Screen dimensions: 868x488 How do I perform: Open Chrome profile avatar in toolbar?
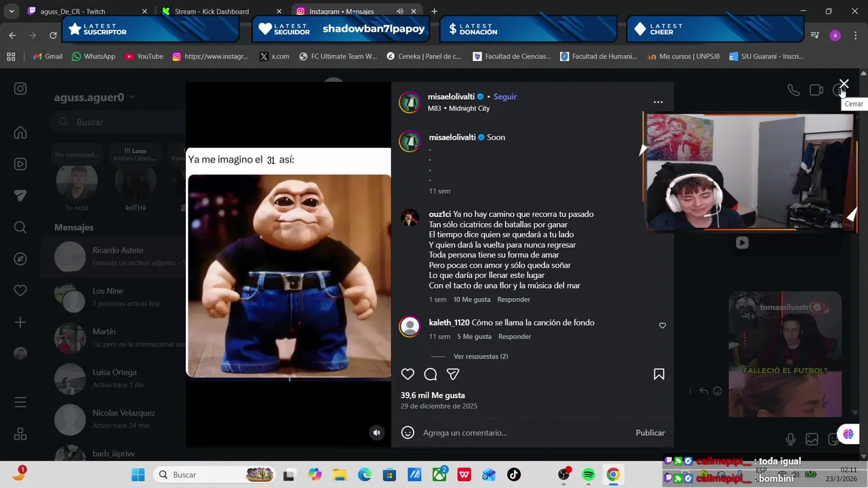click(x=835, y=35)
